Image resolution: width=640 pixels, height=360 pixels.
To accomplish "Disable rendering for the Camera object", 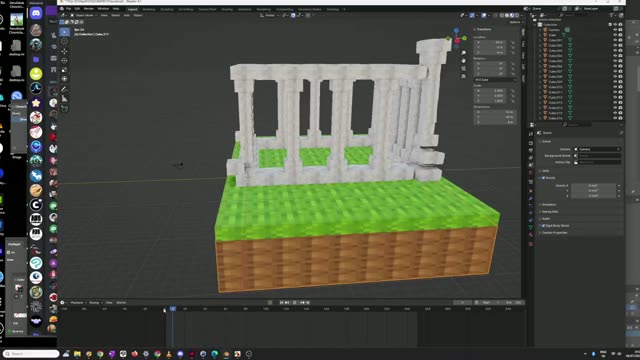I will pyautogui.click(x=620, y=30).
